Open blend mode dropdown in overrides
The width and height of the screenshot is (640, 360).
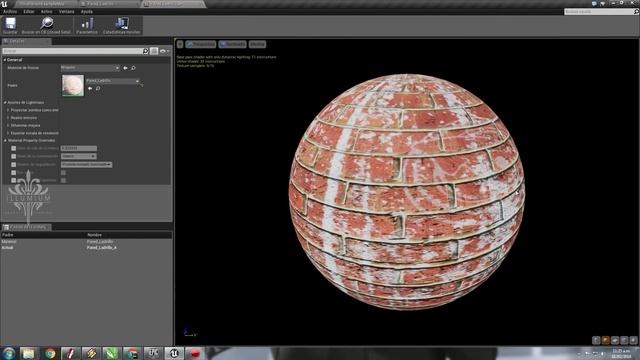click(79, 156)
